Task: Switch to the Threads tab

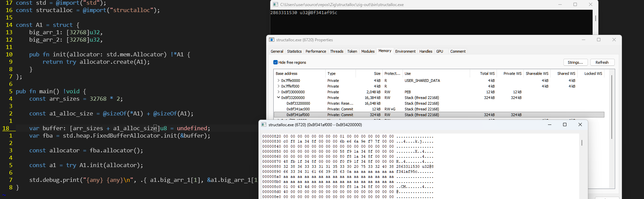Action: [336, 51]
